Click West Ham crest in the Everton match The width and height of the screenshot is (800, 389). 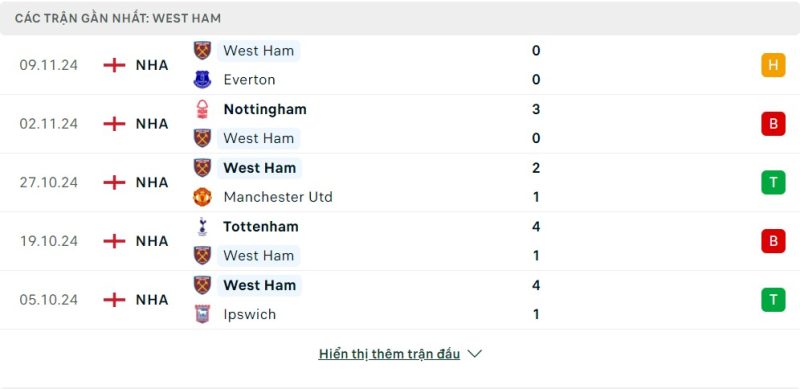[202, 51]
